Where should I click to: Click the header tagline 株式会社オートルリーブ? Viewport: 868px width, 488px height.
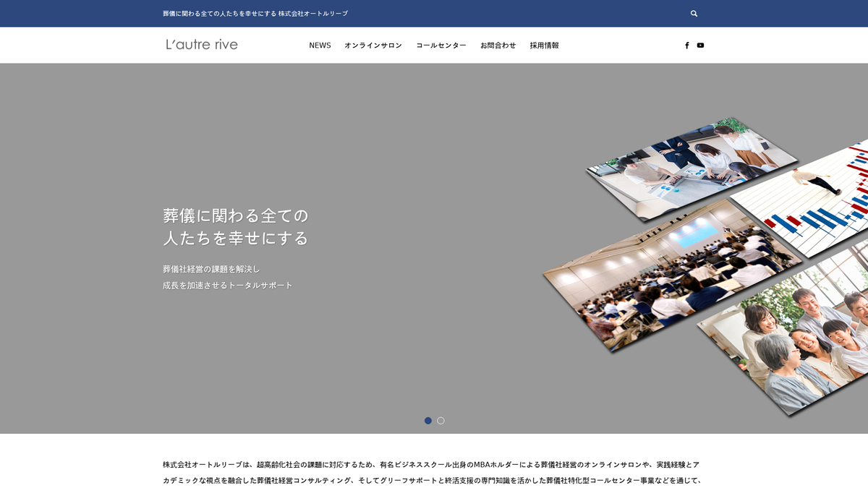[313, 14]
